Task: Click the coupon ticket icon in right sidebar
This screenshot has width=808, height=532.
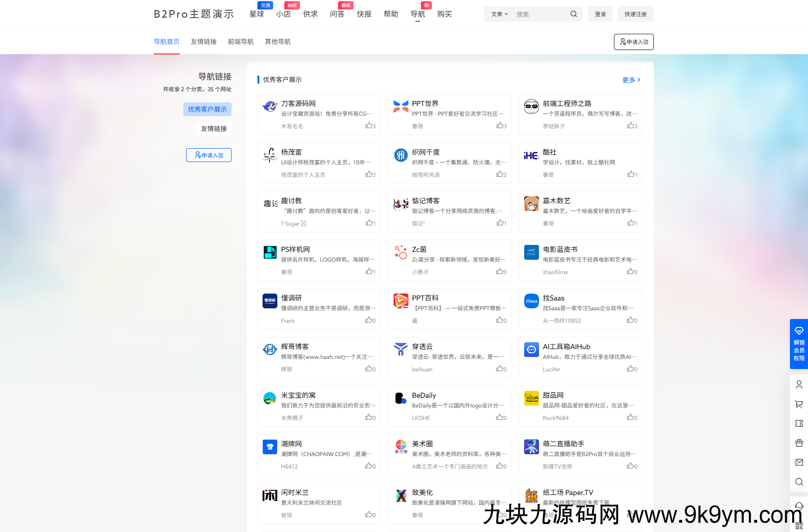Action: pos(799,424)
